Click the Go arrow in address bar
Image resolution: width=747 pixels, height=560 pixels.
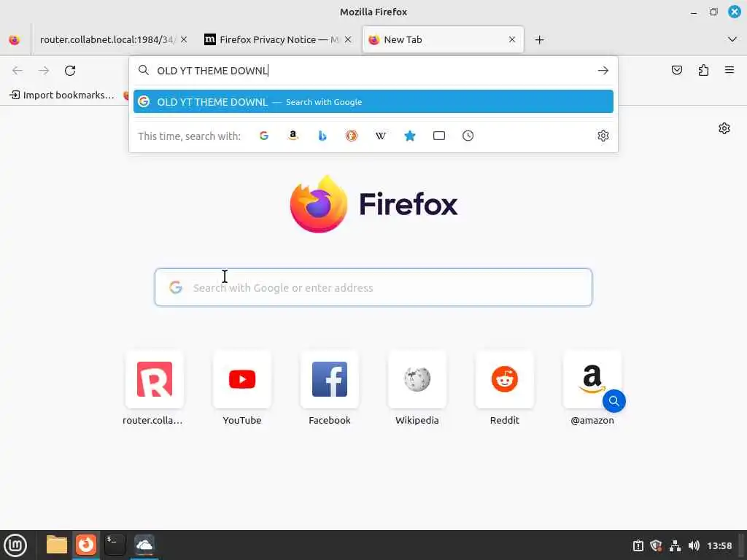point(603,71)
